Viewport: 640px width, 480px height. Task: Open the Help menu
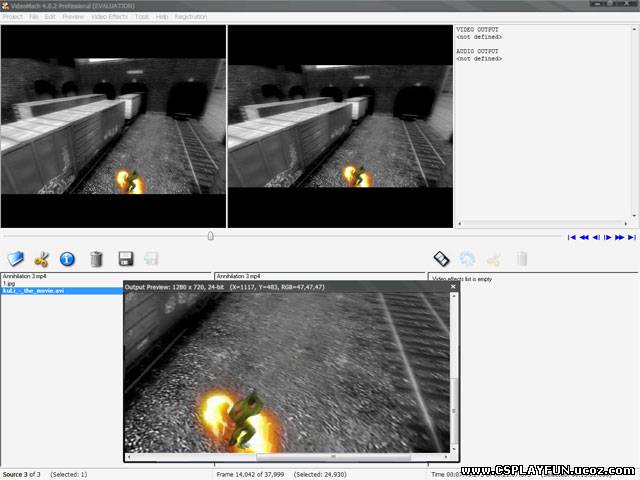point(162,17)
